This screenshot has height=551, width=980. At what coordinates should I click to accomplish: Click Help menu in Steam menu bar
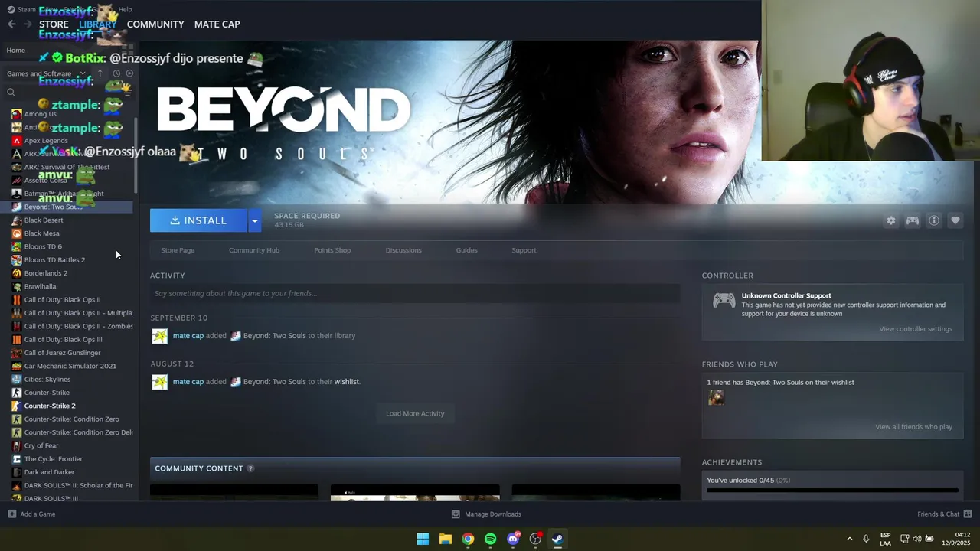point(125,9)
